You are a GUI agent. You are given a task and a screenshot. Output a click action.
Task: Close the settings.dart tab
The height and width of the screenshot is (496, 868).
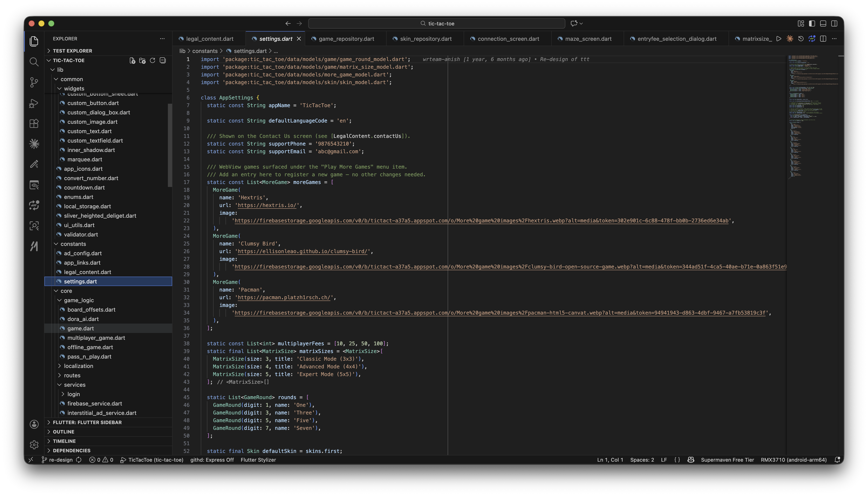click(x=299, y=39)
